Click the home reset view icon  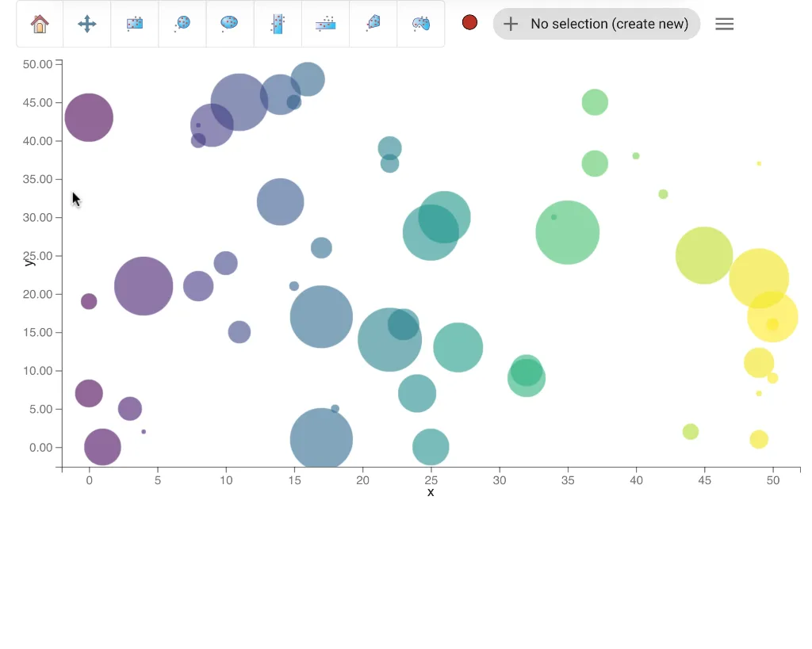point(40,24)
